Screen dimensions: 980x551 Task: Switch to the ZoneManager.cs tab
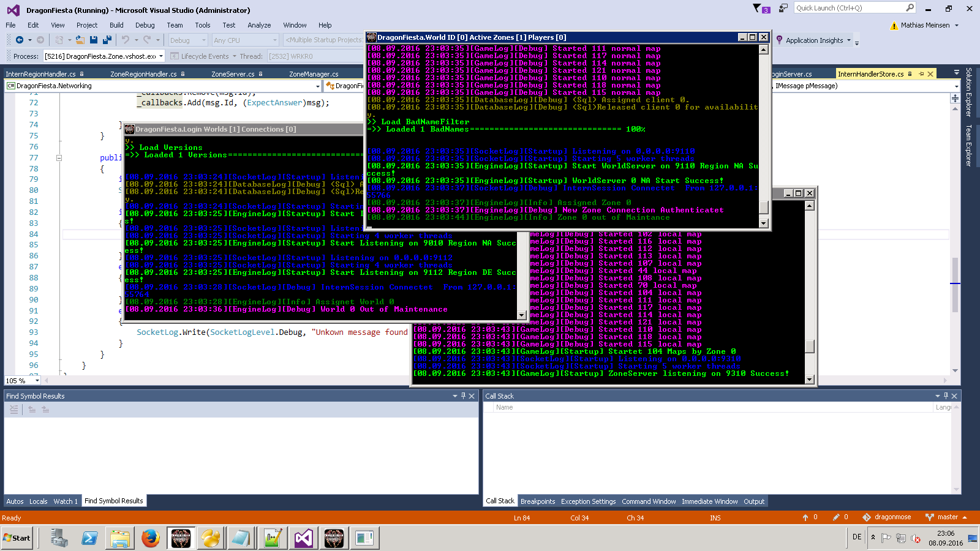314,74
